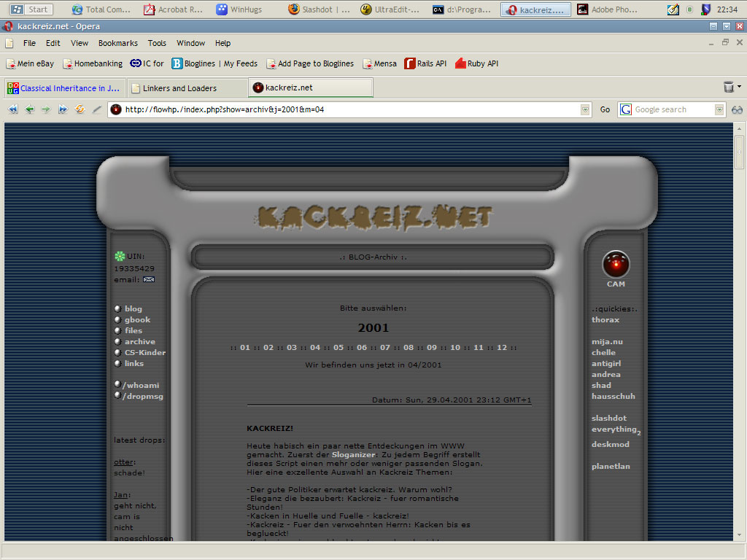
Task: Switch to UltraEdit in the taskbar
Action: [x=390, y=9]
